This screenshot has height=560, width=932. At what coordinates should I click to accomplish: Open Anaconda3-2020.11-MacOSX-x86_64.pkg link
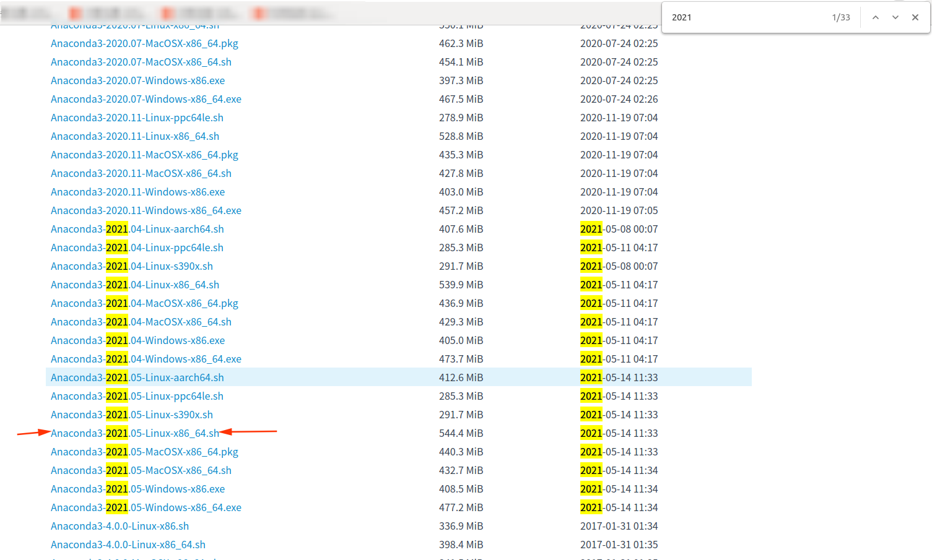tap(144, 155)
